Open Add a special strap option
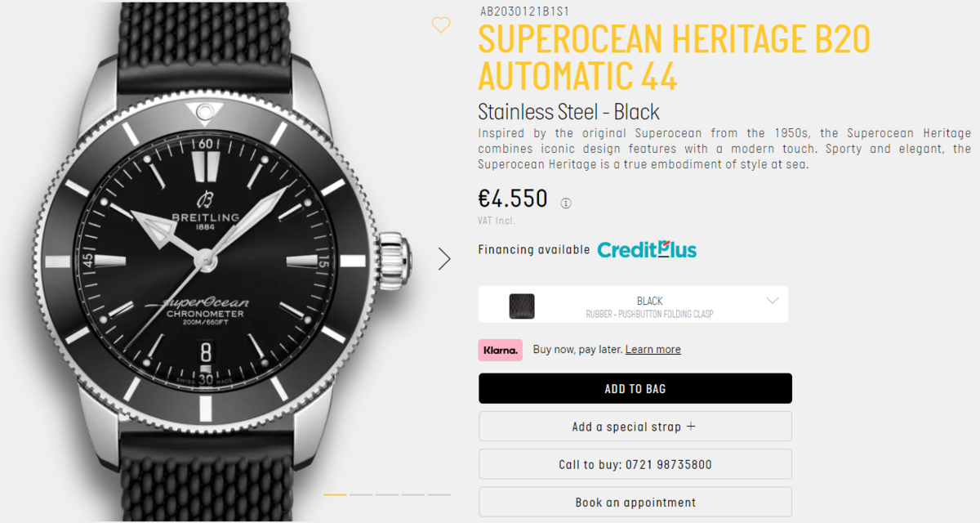The width and height of the screenshot is (980, 523). tap(635, 427)
